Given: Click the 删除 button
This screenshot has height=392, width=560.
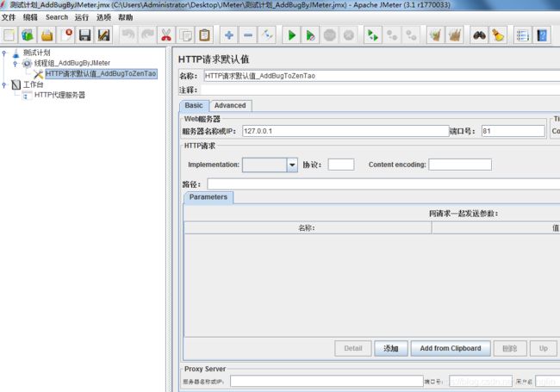Looking at the screenshot, I should (510, 348).
